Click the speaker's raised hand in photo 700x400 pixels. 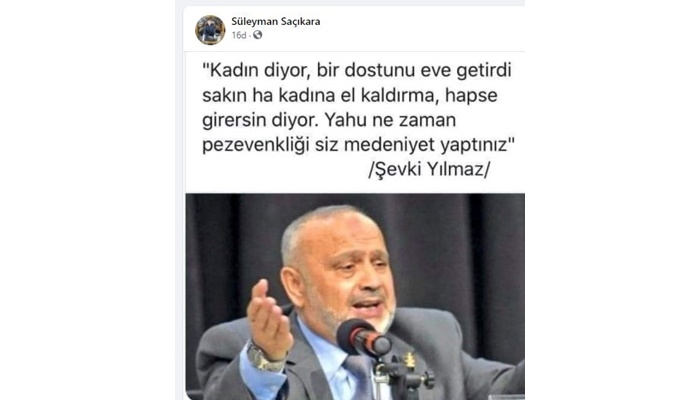[x=270, y=319]
